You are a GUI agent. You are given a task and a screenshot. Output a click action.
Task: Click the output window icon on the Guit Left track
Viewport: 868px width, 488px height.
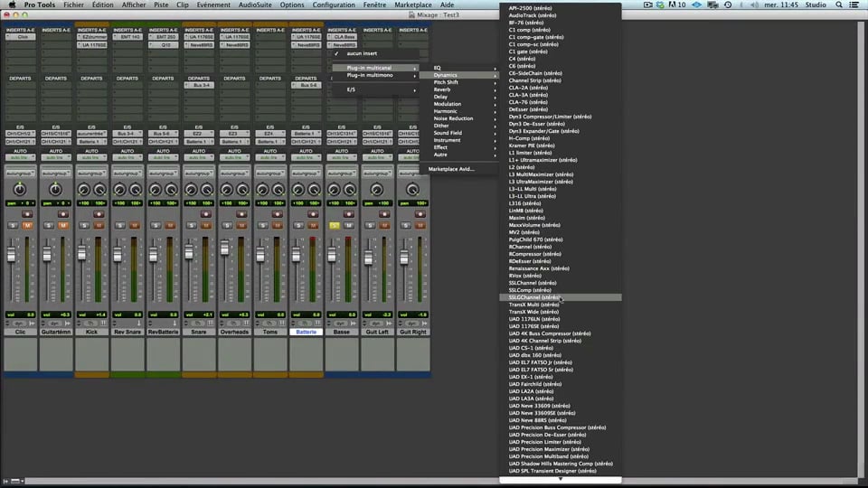coord(389,324)
